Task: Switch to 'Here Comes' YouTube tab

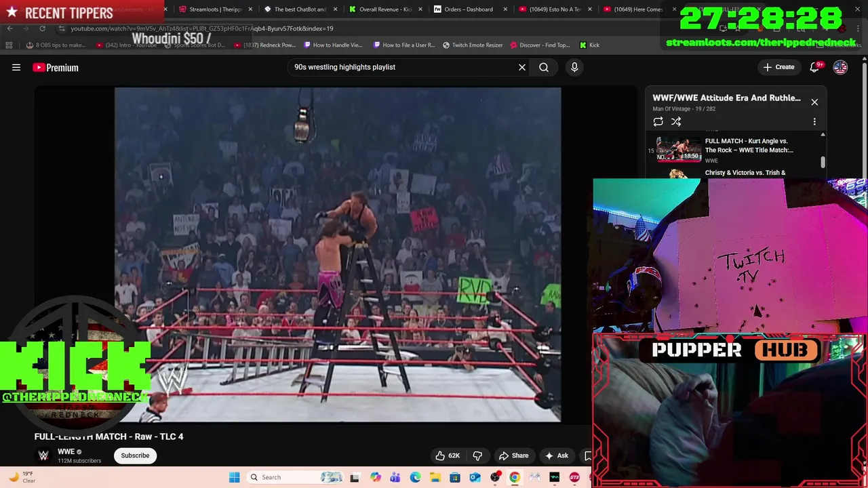Action: (636, 9)
